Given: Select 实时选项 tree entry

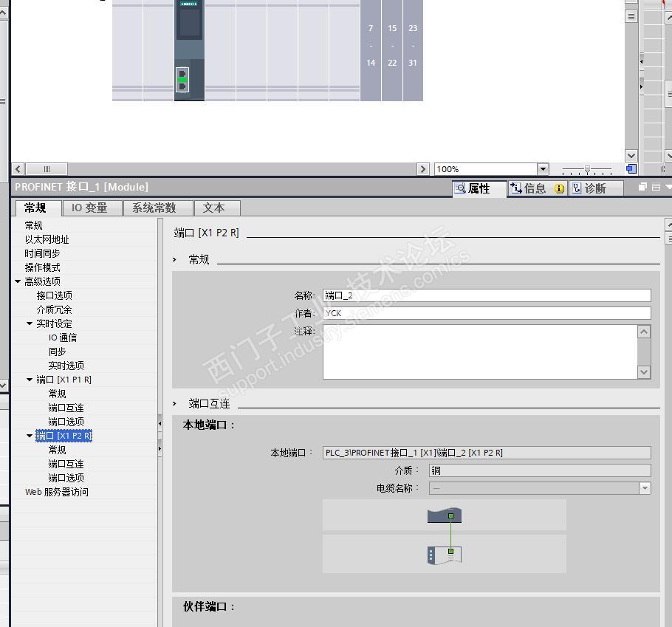Looking at the screenshot, I should point(66,366).
